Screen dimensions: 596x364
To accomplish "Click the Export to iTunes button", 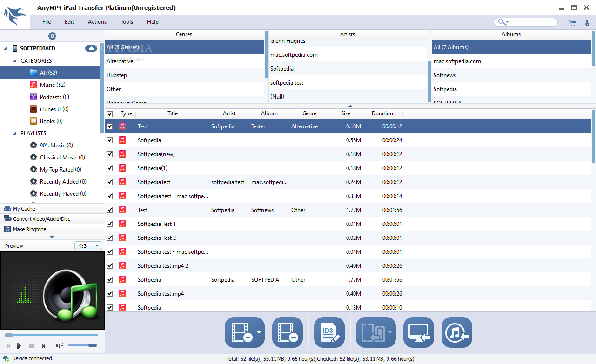I will [457, 332].
